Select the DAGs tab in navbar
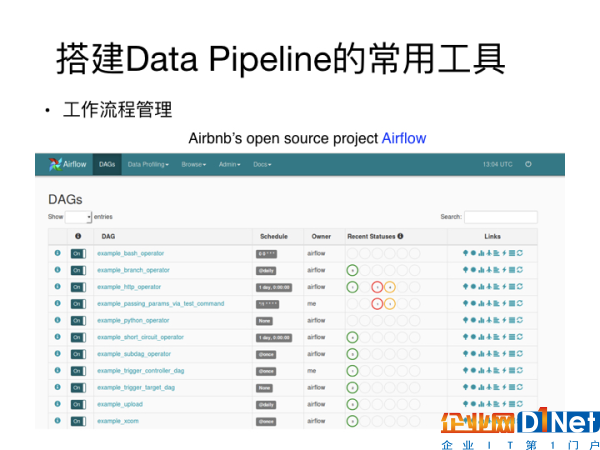 [107, 165]
